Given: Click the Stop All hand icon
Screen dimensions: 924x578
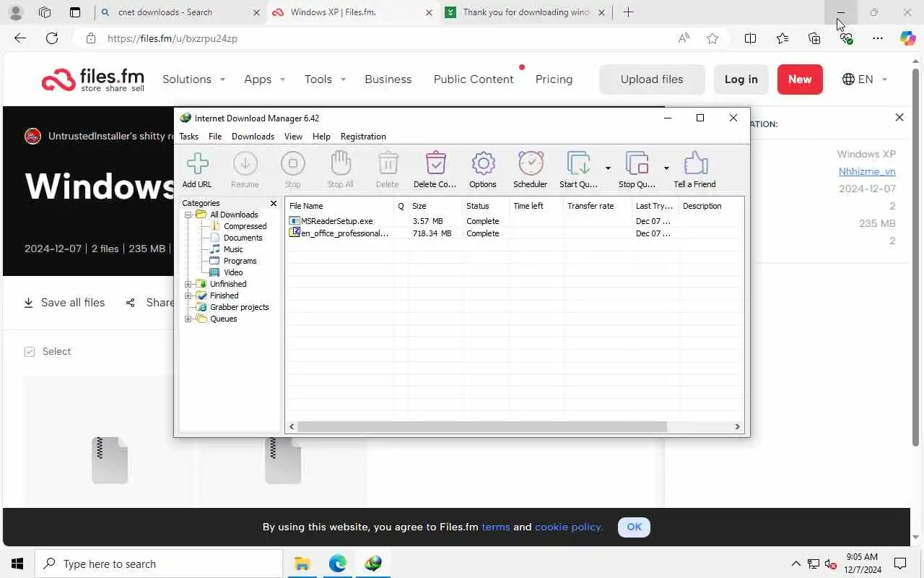Looking at the screenshot, I should [x=340, y=170].
